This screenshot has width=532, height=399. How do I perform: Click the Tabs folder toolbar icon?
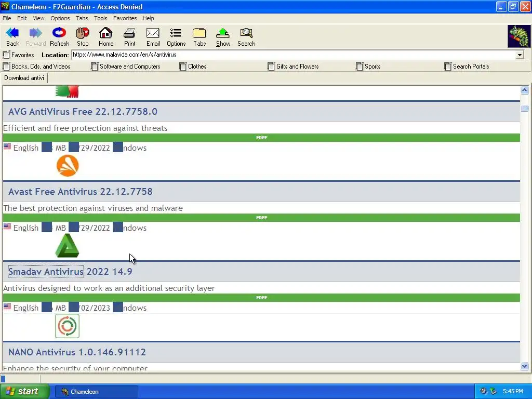199,37
